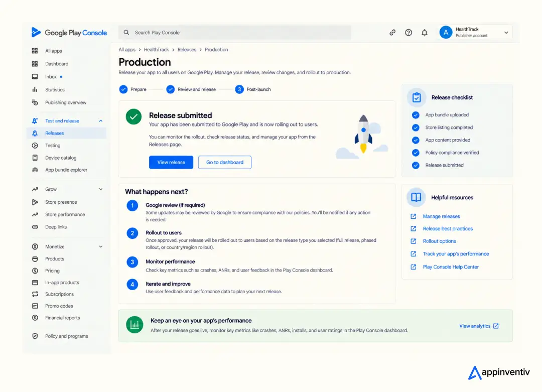
Task: Click the Helpful resources book icon
Action: 416,197
